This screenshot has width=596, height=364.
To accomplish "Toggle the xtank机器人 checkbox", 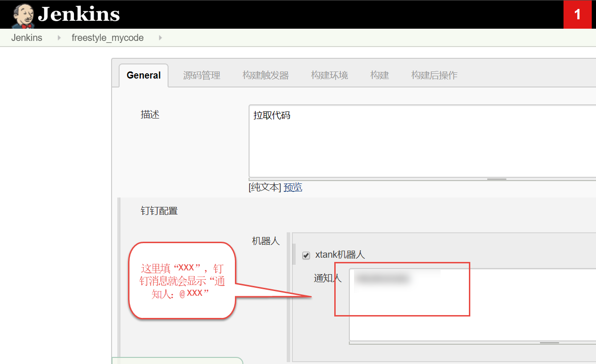I will [x=306, y=255].
